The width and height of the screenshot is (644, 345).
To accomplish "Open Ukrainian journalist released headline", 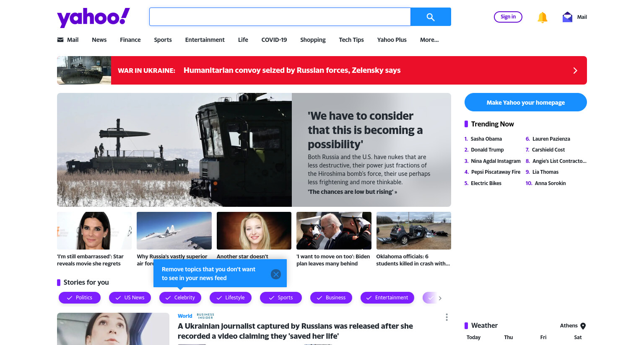I will tap(295, 331).
